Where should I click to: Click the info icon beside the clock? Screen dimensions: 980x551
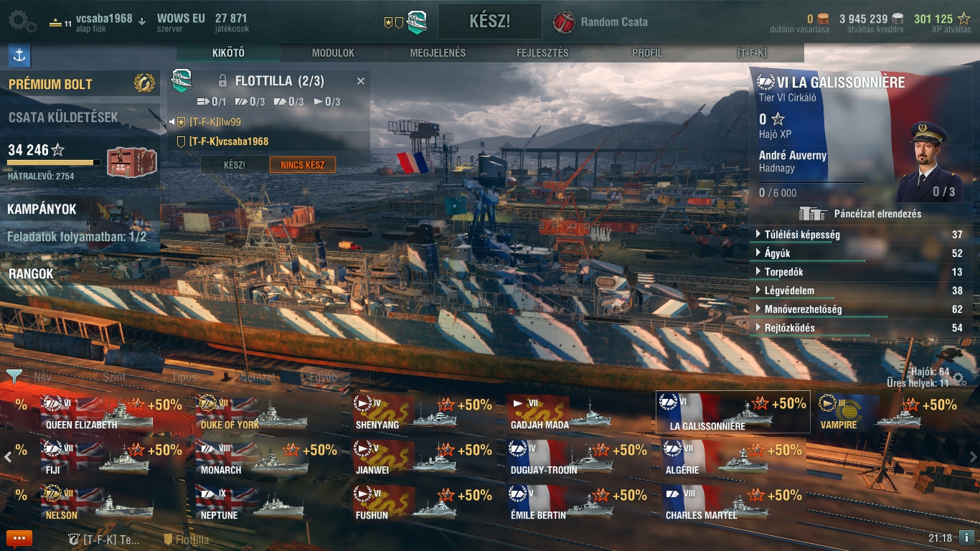[x=966, y=537]
